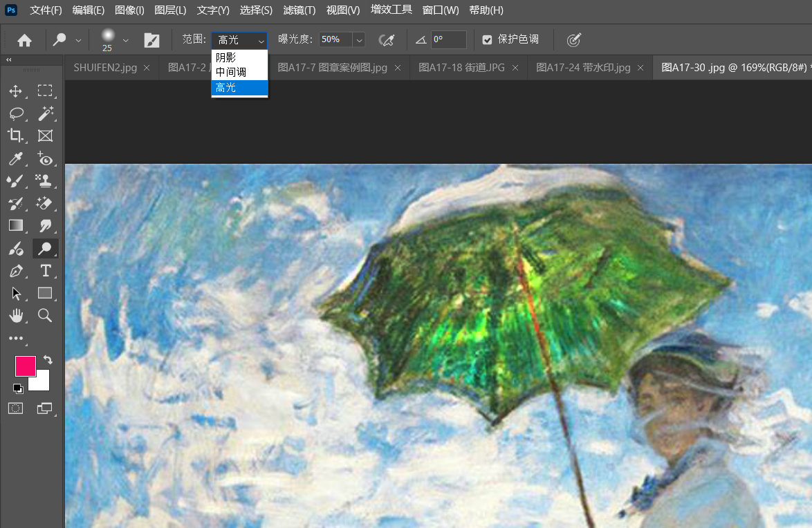812x528 pixels.
Task: Toggle pressure controls size icon
Action: (x=574, y=40)
